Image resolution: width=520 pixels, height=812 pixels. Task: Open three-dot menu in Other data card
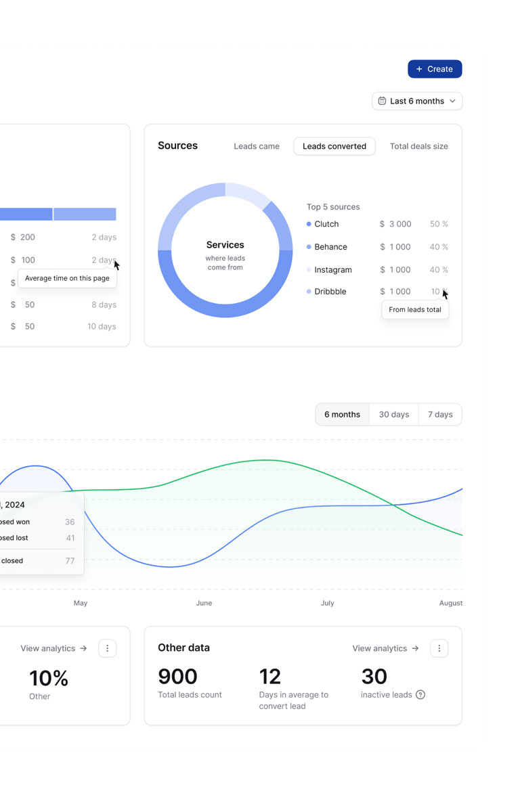439,648
